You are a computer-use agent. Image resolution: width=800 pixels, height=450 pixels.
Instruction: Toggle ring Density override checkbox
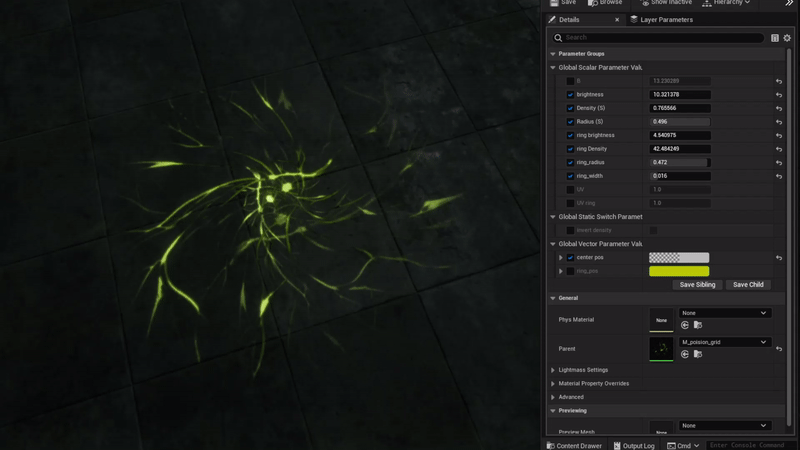point(570,149)
